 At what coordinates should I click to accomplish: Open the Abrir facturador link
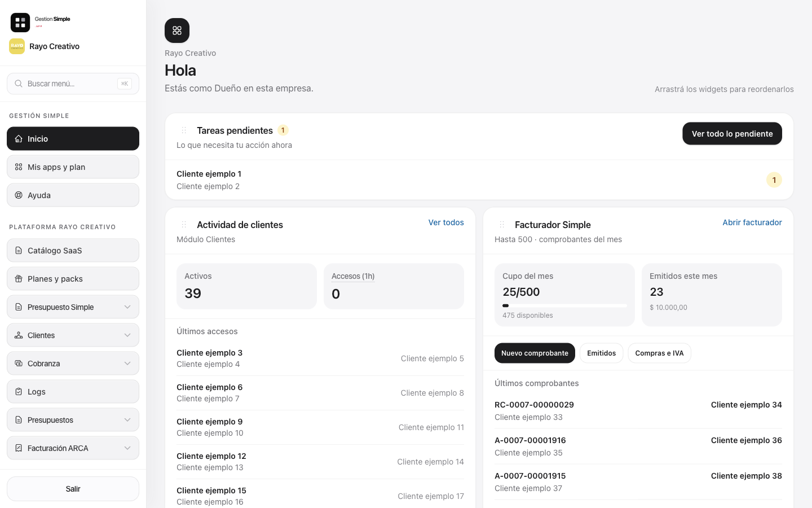[x=752, y=222]
